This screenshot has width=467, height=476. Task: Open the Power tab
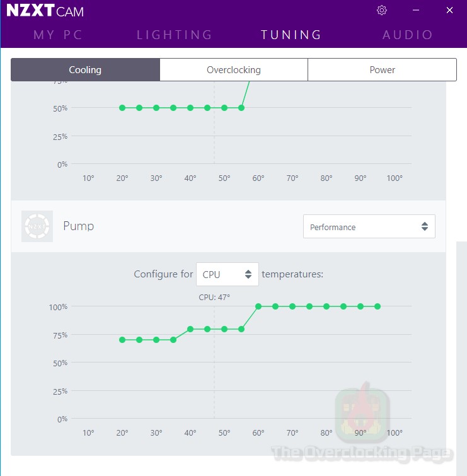[x=382, y=70]
